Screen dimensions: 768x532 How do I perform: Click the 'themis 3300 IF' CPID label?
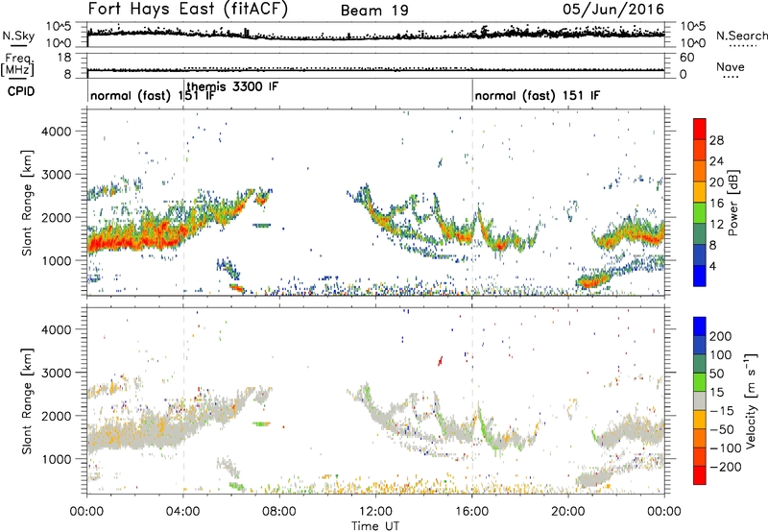[232, 87]
